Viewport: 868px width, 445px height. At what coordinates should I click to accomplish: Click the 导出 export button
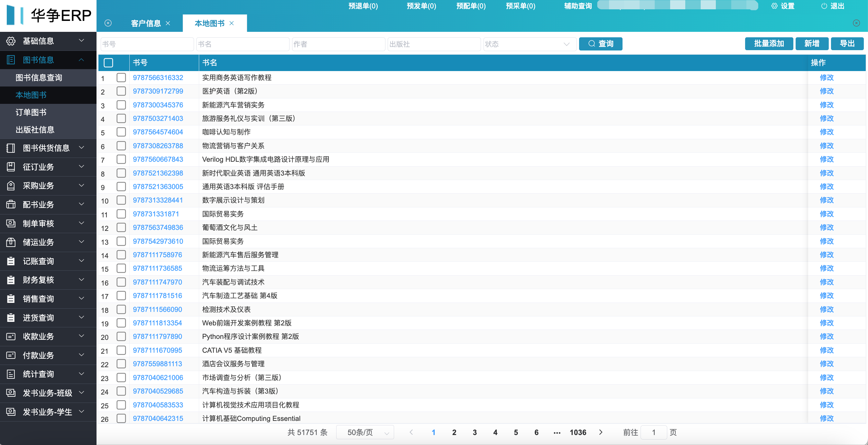pos(847,44)
